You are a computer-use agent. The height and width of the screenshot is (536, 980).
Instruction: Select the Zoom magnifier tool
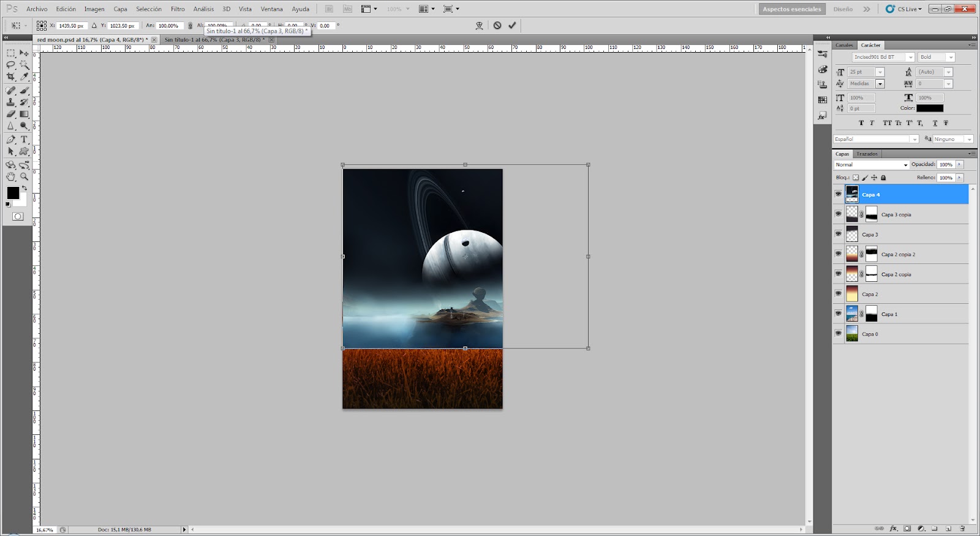coord(24,176)
